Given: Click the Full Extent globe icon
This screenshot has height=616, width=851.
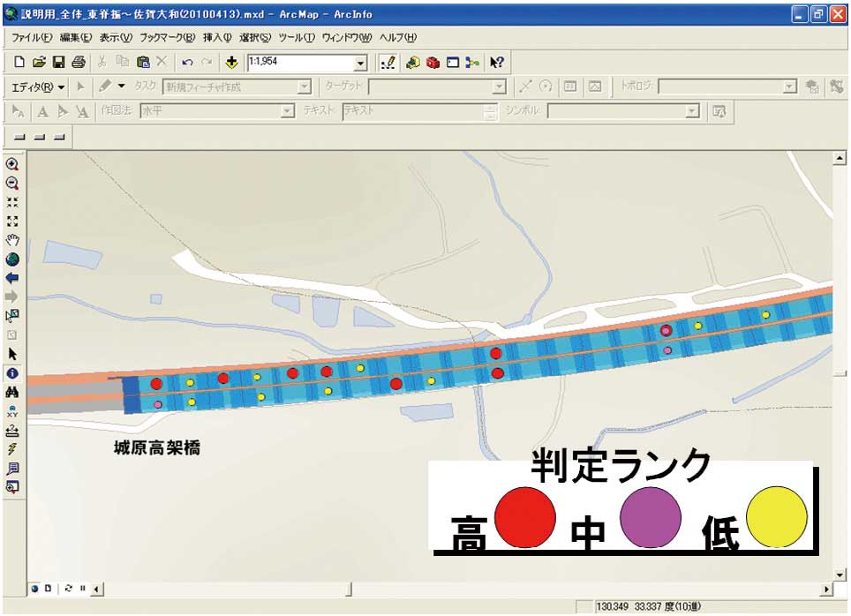Looking at the screenshot, I should click(x=12, y=259).
